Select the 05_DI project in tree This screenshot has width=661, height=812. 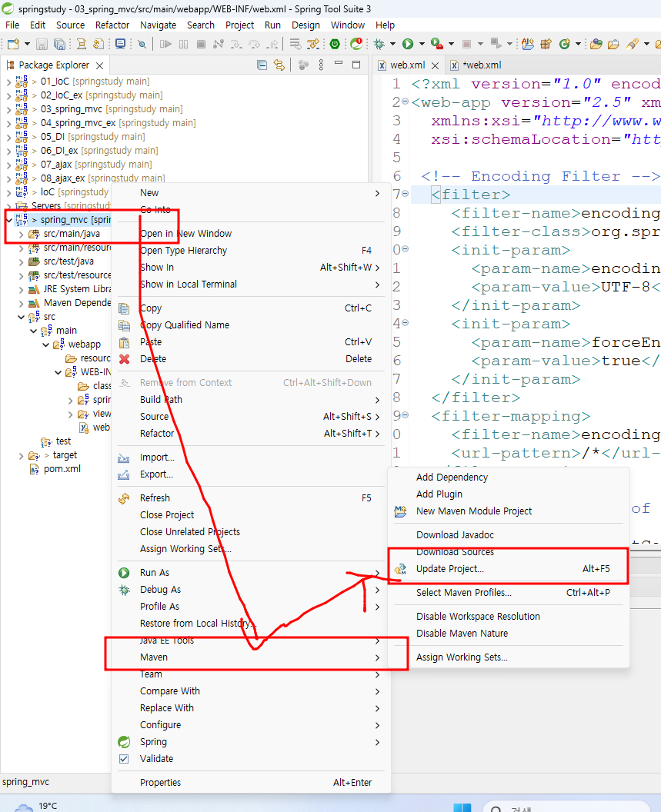(x=93, y=137)
